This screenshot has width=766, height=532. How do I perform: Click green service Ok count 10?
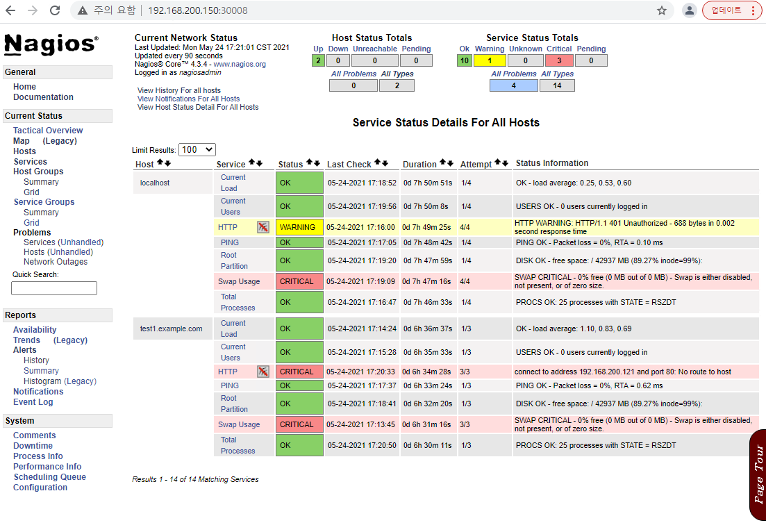pos(465,60)
